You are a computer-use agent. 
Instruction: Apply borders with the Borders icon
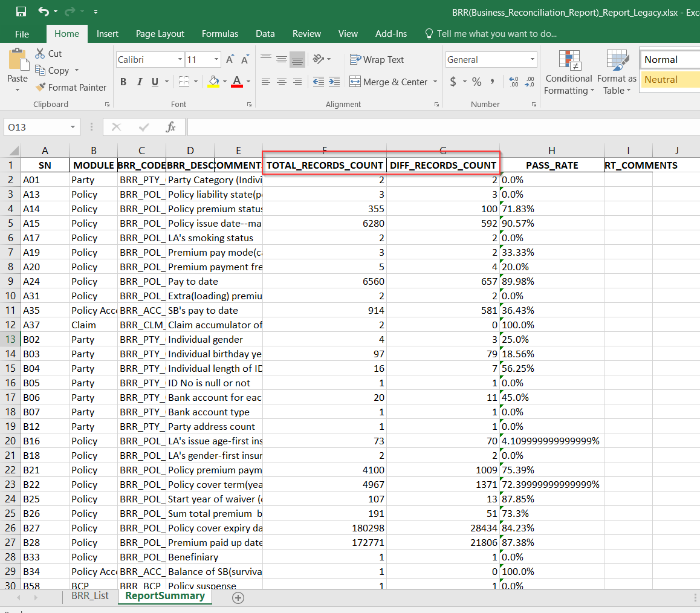point(184,81)
